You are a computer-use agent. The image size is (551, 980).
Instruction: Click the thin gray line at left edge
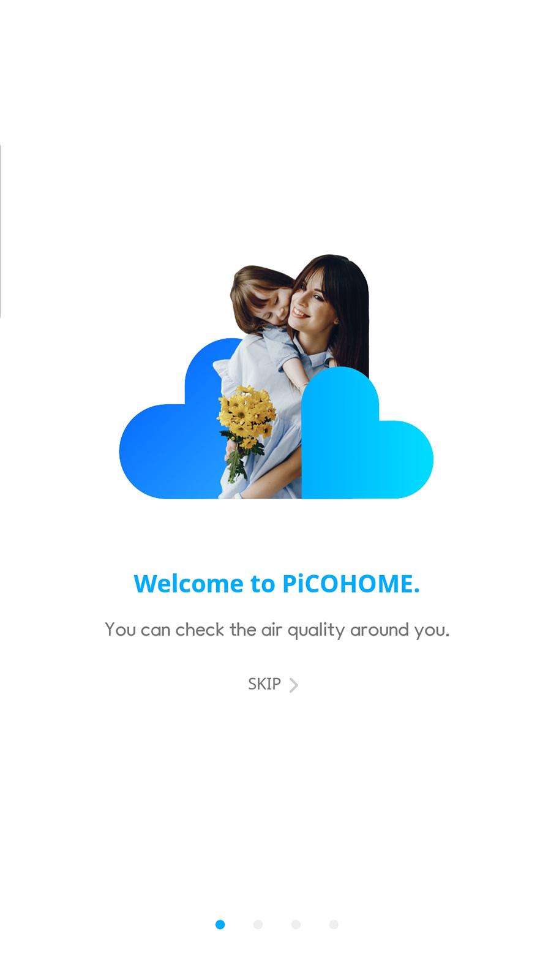(1, 231)
